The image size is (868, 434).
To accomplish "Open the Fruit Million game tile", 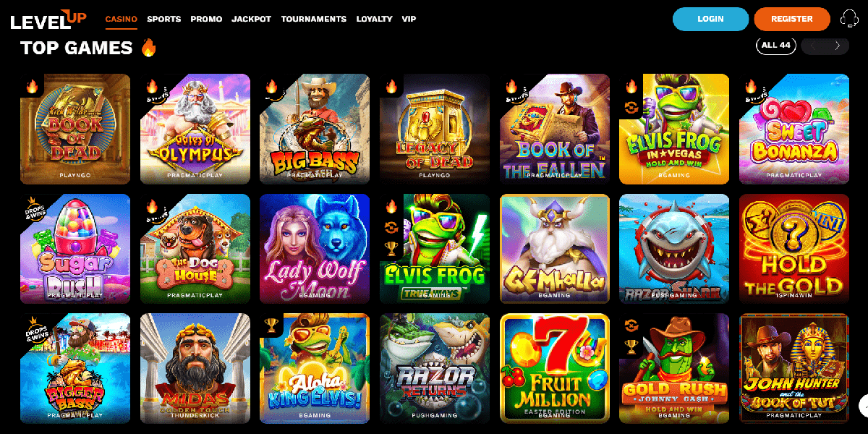I will click(x=555, y=368).
